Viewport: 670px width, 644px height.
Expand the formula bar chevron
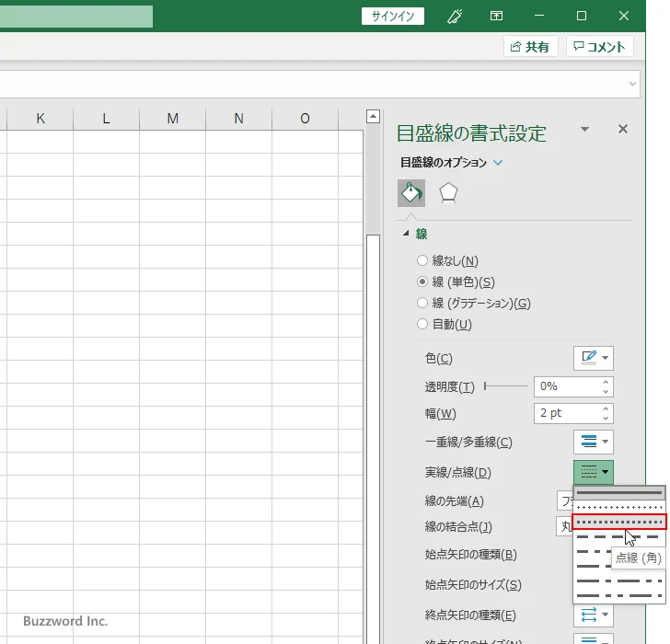click(x=632, y=84)
